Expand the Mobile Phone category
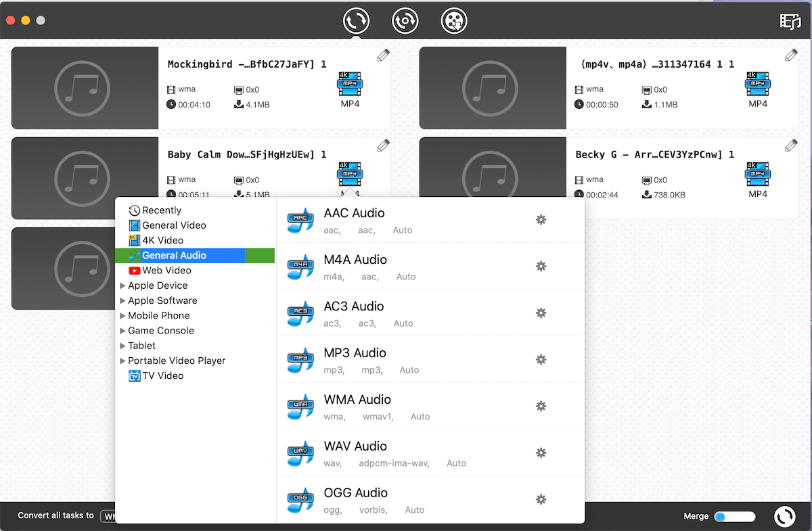 tap(122, 316)
